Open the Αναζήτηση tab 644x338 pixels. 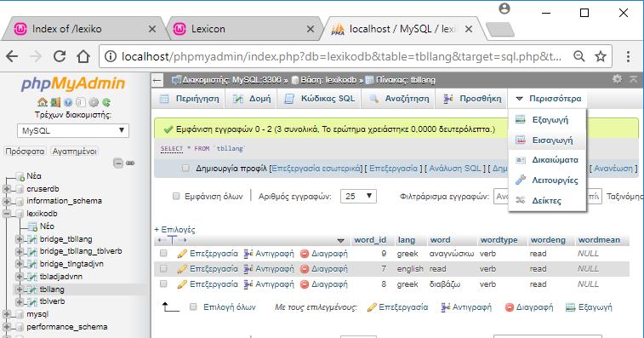tap(398, 99)
